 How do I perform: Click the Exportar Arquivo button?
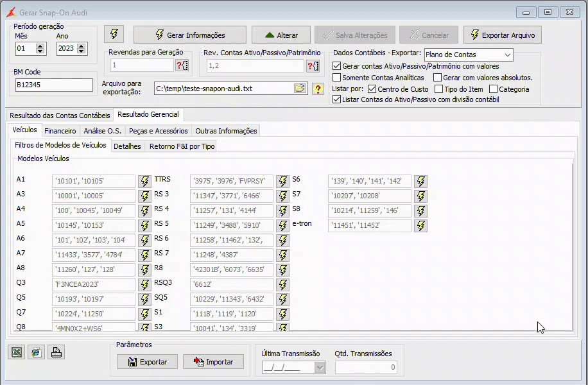coord(503,35)
